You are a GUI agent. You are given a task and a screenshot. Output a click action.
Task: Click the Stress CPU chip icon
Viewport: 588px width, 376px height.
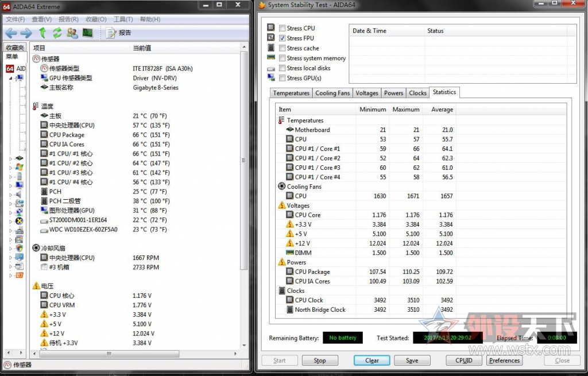tap(271, 28)
